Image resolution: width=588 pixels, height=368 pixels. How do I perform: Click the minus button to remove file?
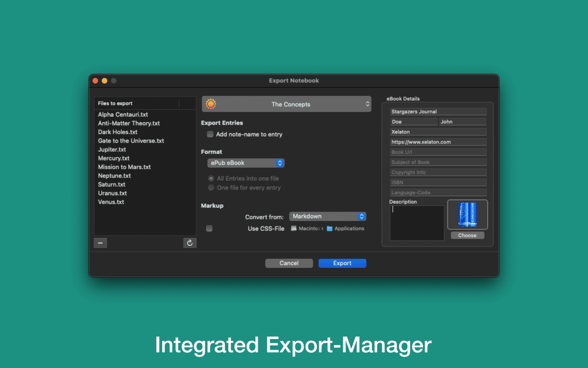click(x=100, y=243)
